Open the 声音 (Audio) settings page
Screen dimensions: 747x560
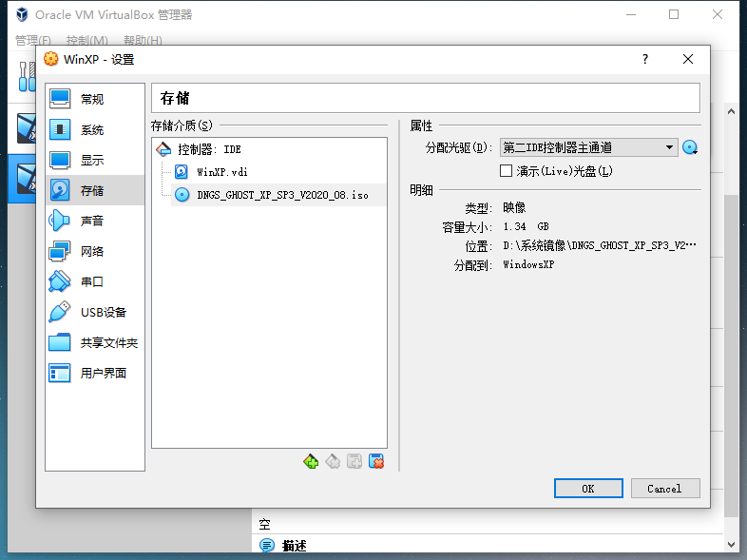(x=95, y=221)
